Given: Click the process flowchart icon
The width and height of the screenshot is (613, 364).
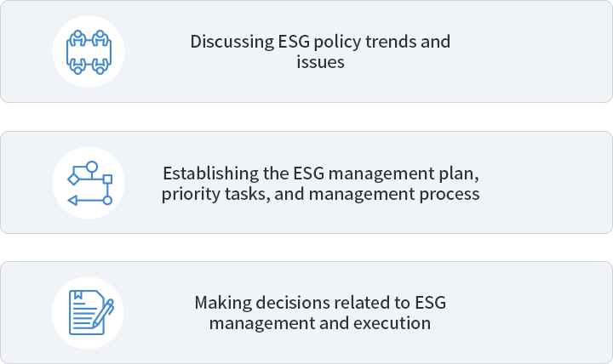Looking at the screenshot, I should point(89,183).
